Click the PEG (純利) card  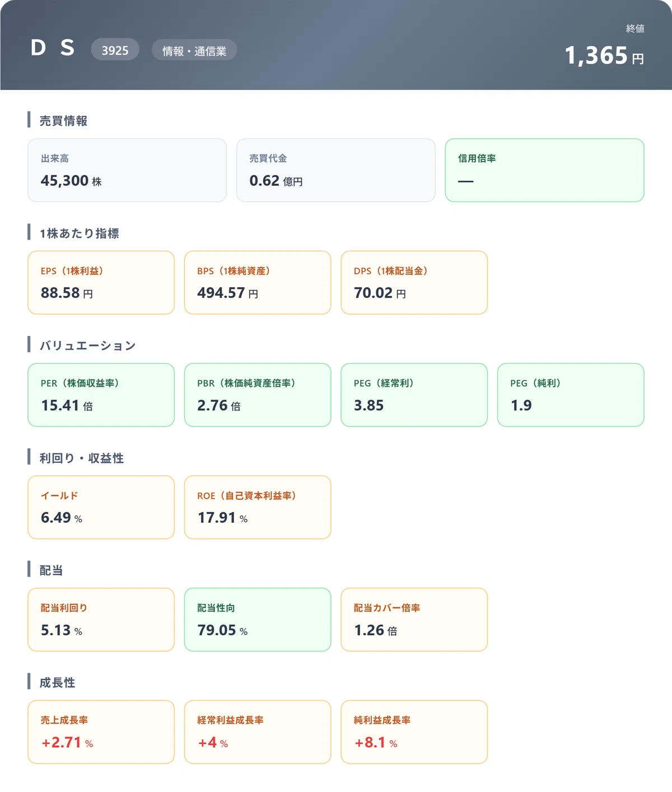[571, 395]
